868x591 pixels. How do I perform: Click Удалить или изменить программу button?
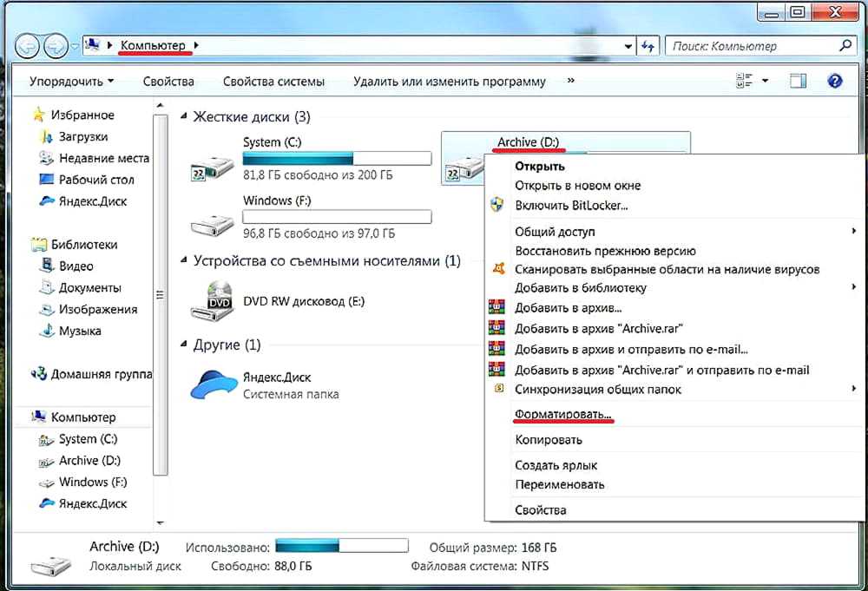449,82
